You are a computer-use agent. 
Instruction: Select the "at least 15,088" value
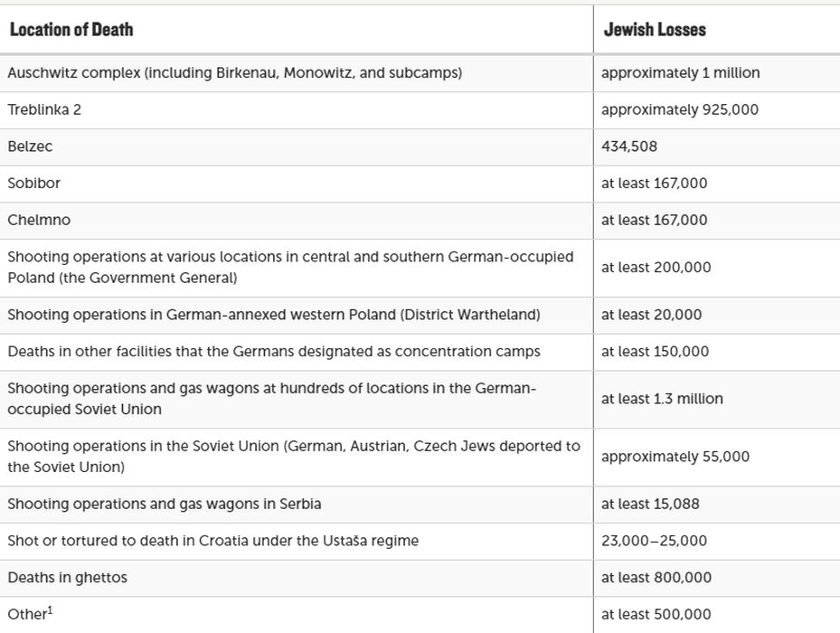(650, 504)
